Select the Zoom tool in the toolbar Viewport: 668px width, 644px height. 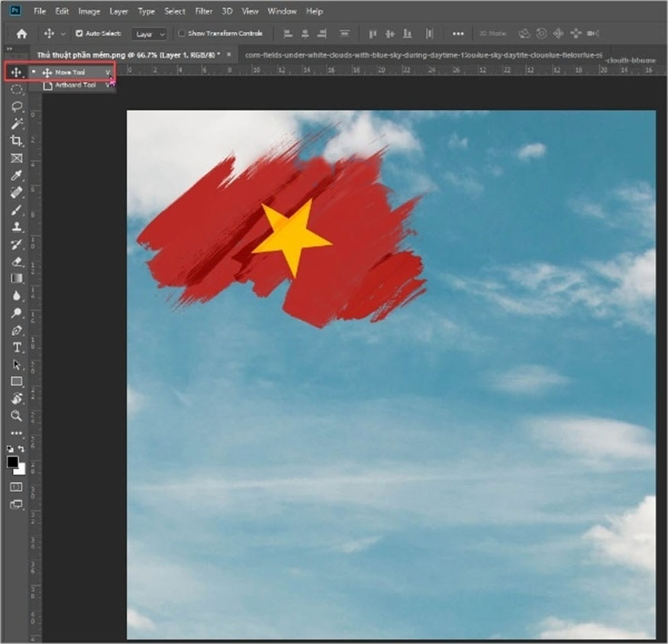point(16,415)
